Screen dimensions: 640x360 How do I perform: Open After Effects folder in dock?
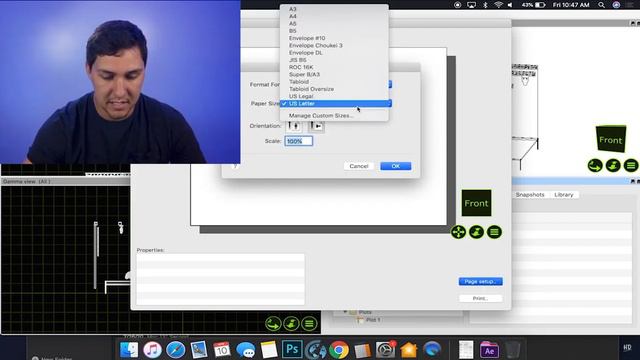point(489,350)
